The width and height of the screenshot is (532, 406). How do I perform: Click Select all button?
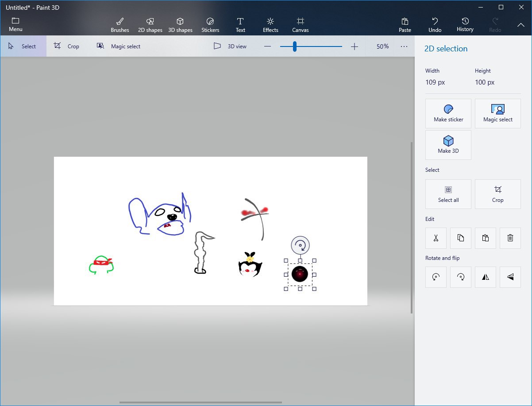click(x=448, y=194)
